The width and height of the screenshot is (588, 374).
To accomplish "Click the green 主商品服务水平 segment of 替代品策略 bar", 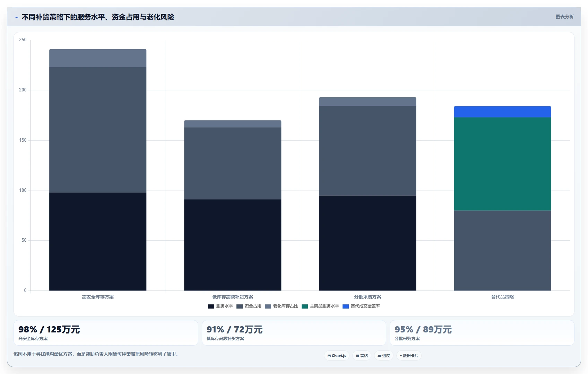I will click(x=502, y=164).
